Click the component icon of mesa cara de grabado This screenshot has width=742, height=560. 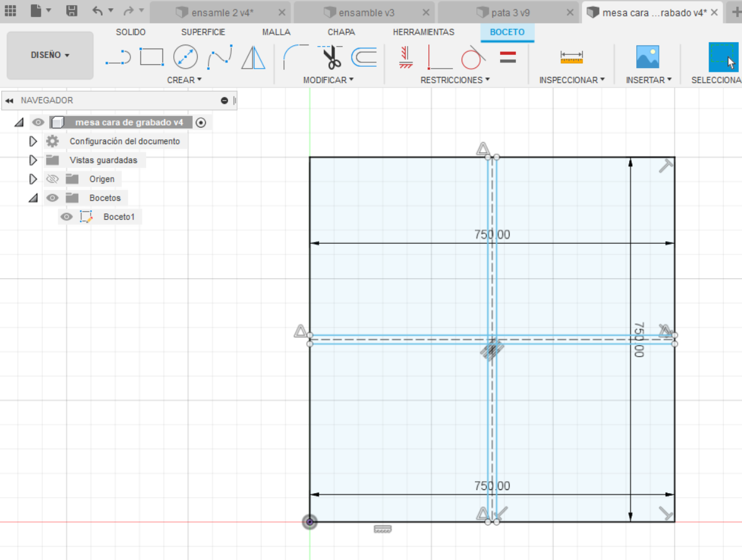tap(58, 123)
